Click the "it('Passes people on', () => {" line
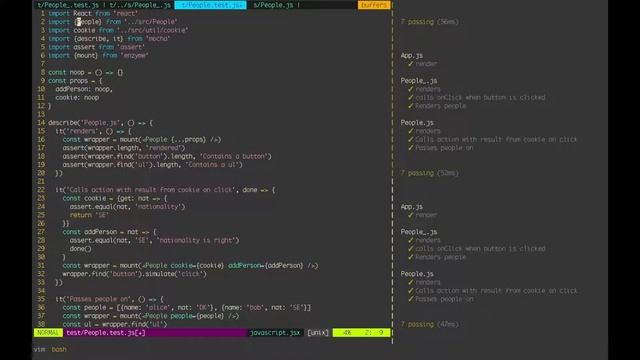The height and width of the screenshot is (360, 640). coord(109,299)
